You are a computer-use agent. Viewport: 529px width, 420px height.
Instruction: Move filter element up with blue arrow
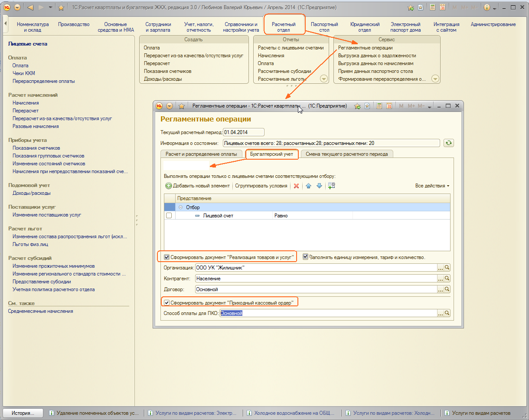click(x=309, y=186)
